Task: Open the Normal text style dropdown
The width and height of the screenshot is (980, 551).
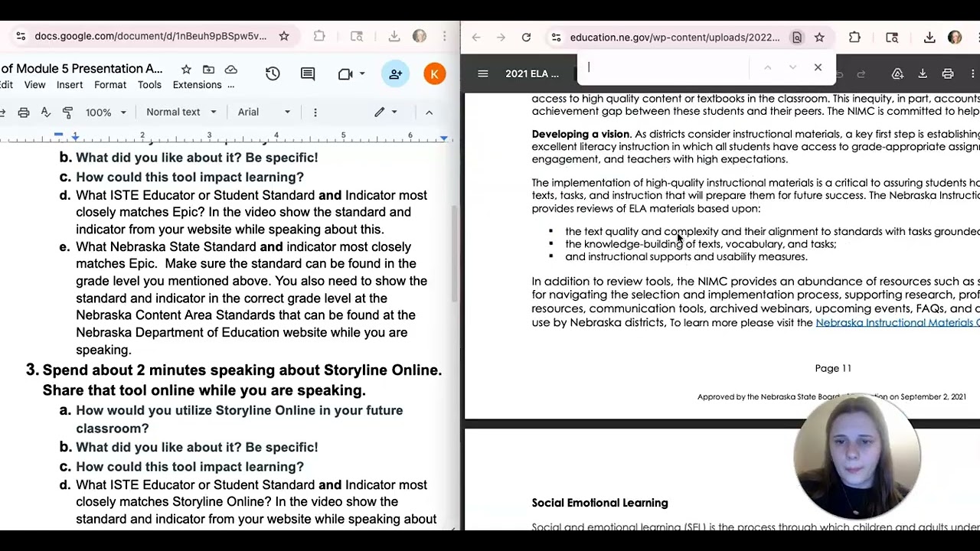Action: click(181, 112)
